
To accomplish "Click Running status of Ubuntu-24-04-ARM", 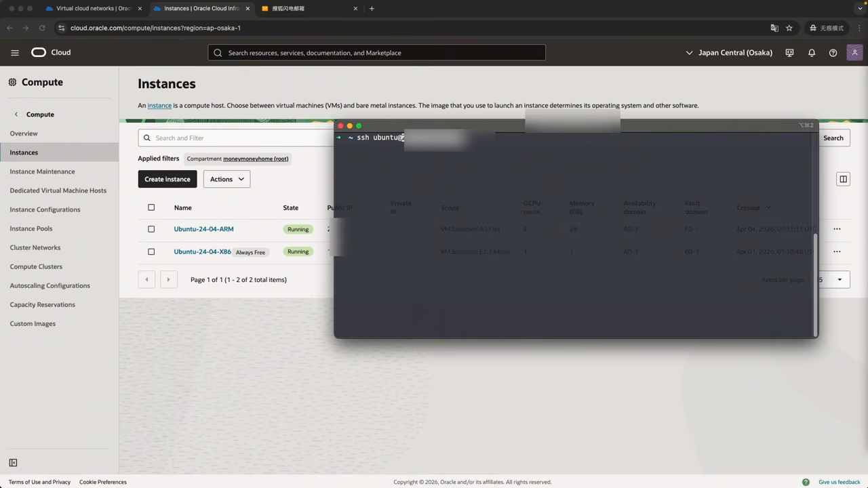I will 298,229.
